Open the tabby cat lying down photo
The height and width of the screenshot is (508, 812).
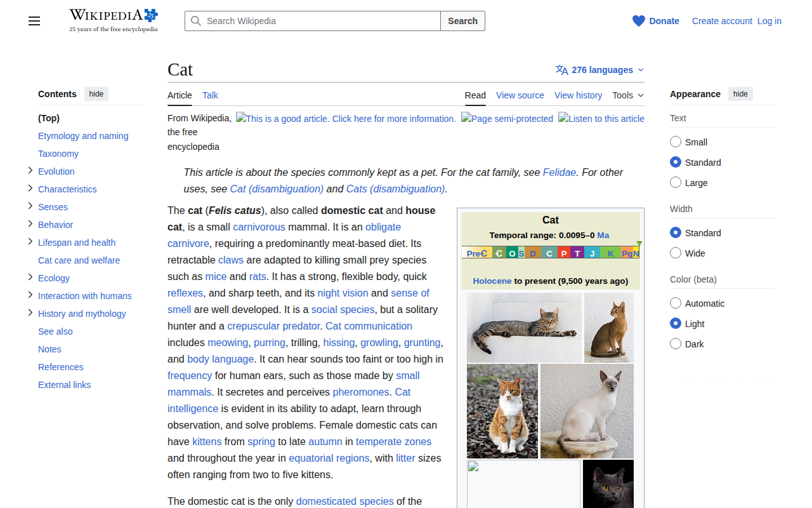pos(524,327)
